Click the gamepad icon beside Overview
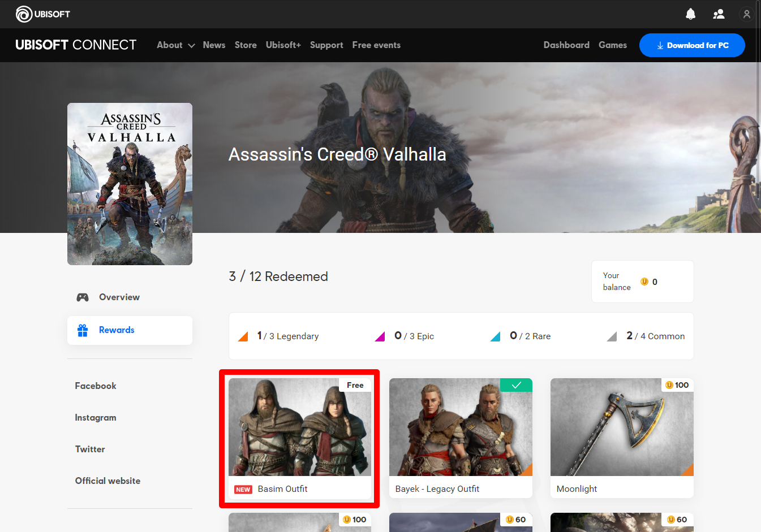Viewport: 761px width, 532px height. (83, 297)
